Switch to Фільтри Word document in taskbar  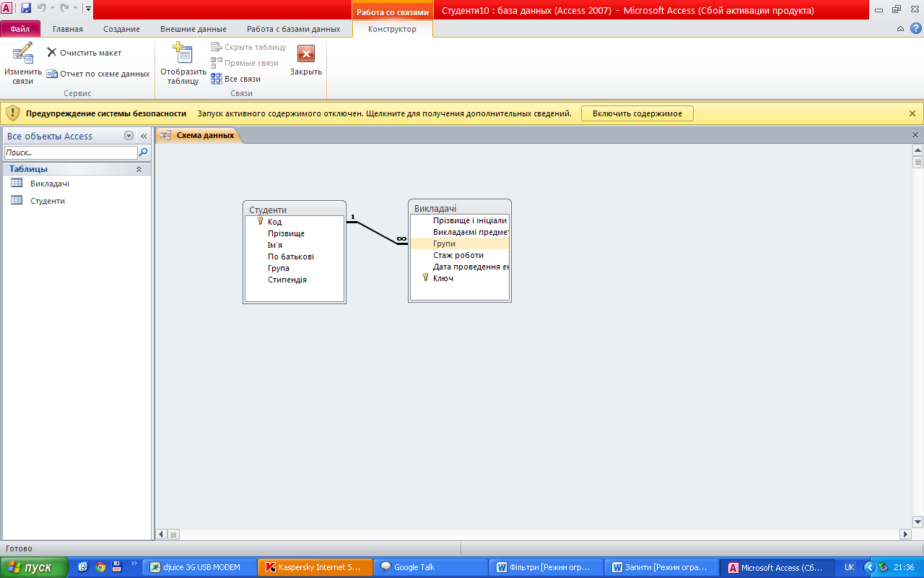click(546, 567)
